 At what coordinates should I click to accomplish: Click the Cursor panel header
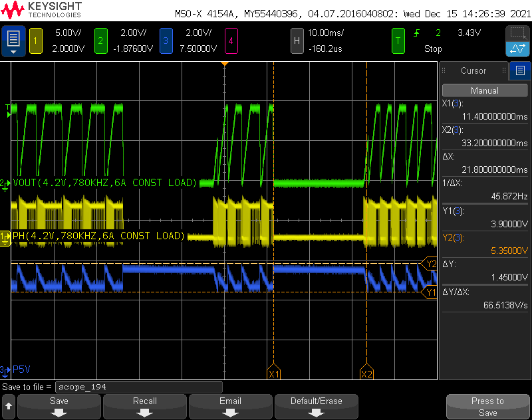coord(473,70)
